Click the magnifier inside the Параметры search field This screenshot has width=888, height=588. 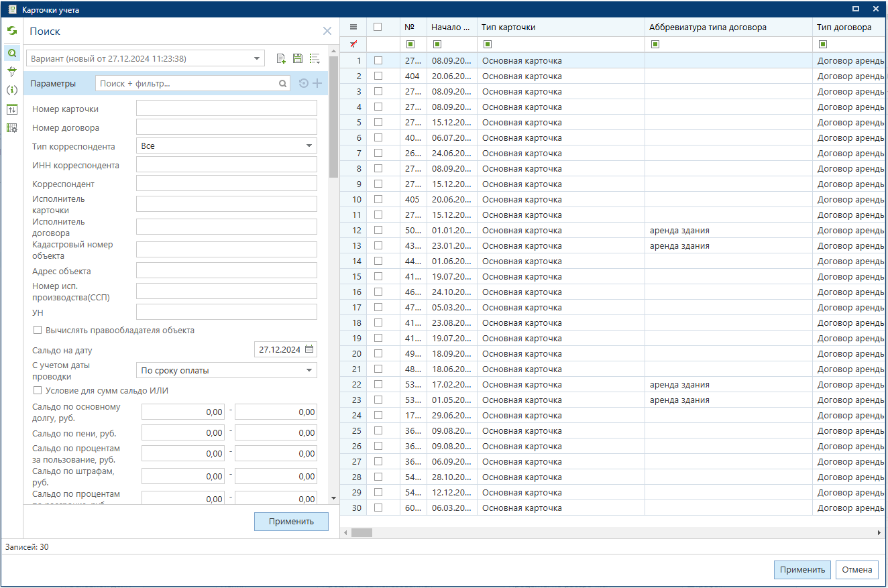pyautogui.click(x=284, y=83)
